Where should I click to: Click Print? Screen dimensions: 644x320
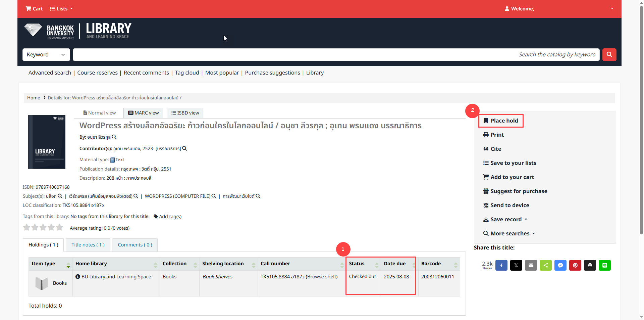[493, 135]
